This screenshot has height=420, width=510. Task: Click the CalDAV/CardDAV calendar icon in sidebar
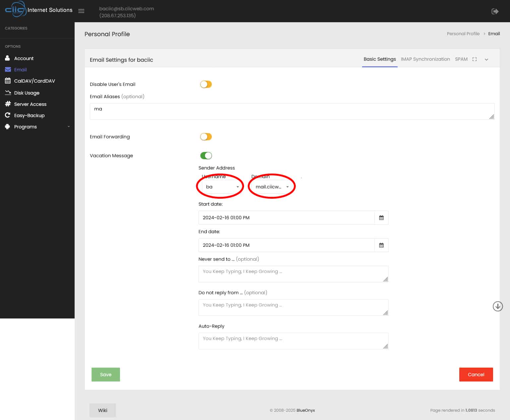tap(8, 81)
